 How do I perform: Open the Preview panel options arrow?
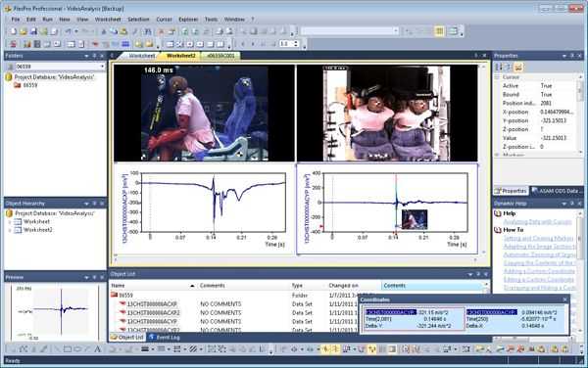(x=86, y=277)
